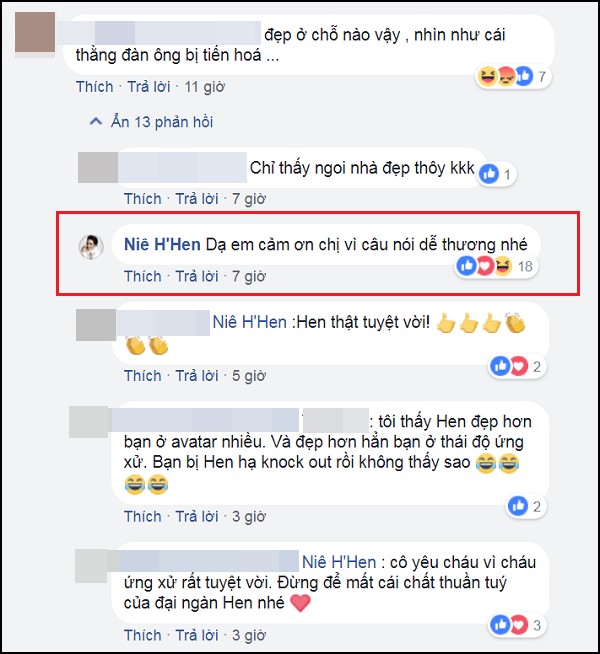View reactions on 'Hen thật tuyệt vời' comment
The image size is (600, 654).
(517, 366)
